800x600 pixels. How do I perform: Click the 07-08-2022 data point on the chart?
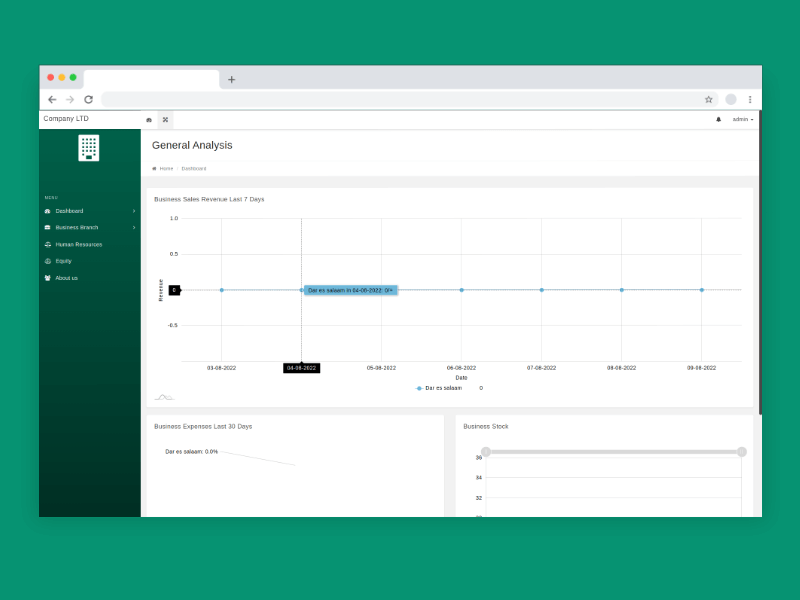click(x=541, y=290)
